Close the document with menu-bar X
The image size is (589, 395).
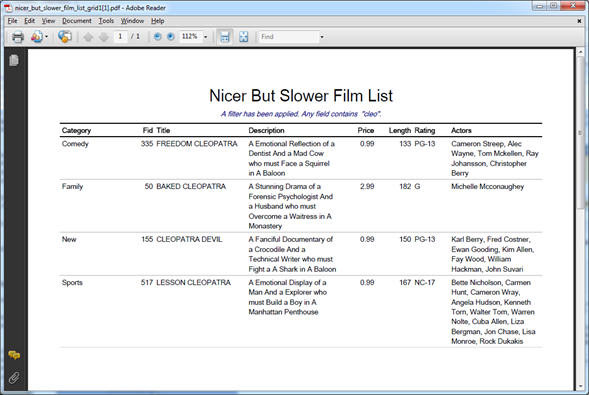[x=579, y=21]
